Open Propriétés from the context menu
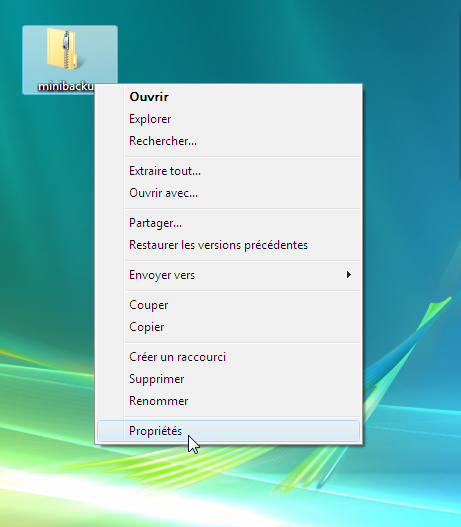The height and width of the screenshot is (527, 461). [228, 431]
